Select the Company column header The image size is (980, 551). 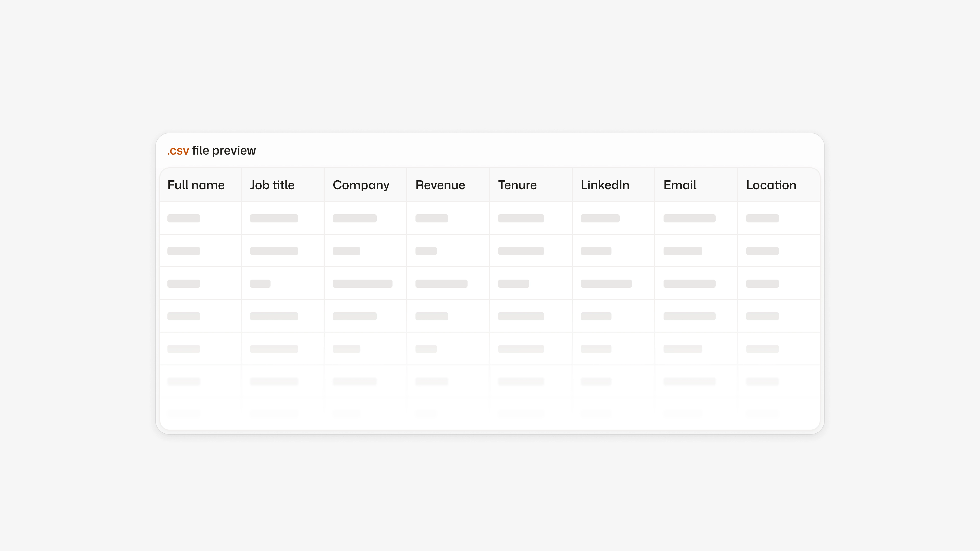[x=361, y=185]
